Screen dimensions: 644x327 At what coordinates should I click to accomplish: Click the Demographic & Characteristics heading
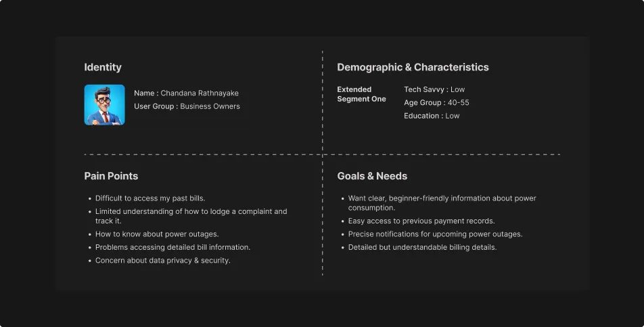[413, 67]
